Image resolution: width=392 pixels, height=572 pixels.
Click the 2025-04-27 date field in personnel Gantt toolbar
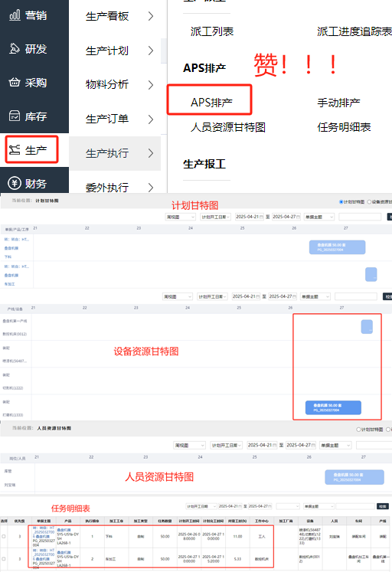coord(301,445)
